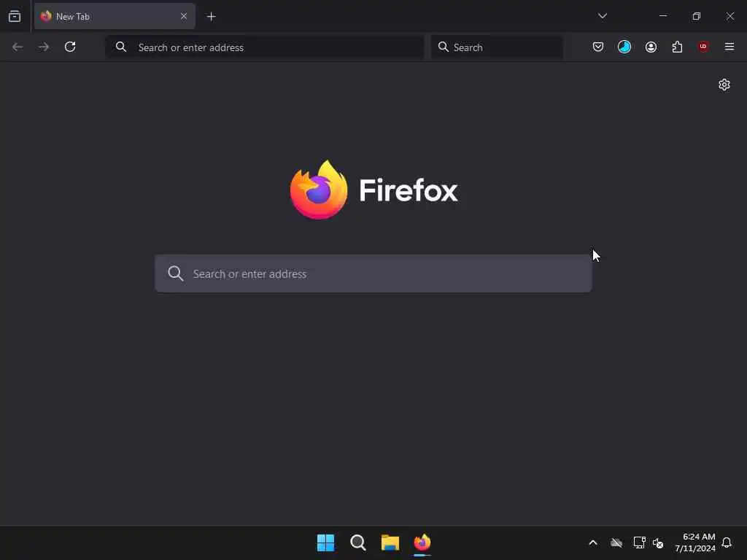
Task: Click magnifier icon in address bar
Action: pyautogui.click(x=121, y=47)
